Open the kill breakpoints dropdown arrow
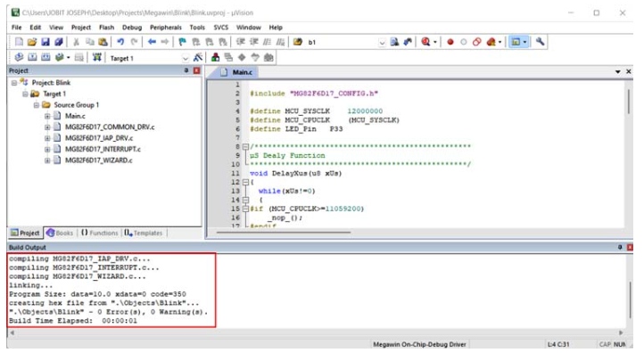Viewport: 644px width, 353px height. (x=500, y=42)
